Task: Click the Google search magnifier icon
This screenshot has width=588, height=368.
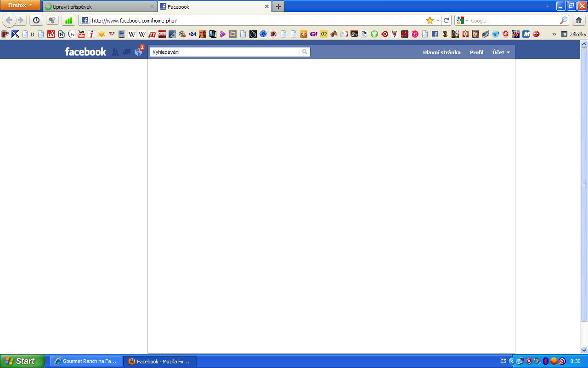Action: coord(564,20)
